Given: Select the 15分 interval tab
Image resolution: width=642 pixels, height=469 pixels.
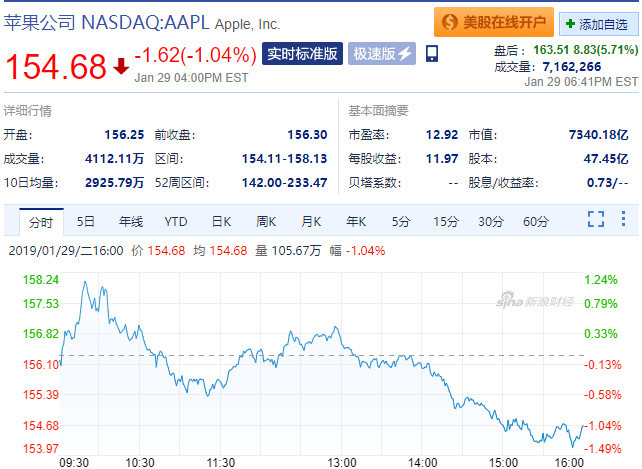Looking at the screenshot, I should click(x=446, y=222).
